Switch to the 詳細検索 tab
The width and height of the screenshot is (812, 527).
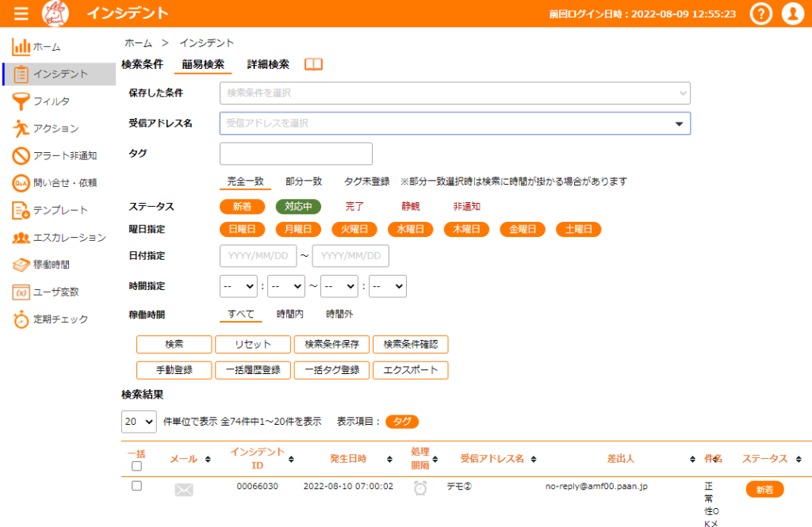click(x=268, y=64)
